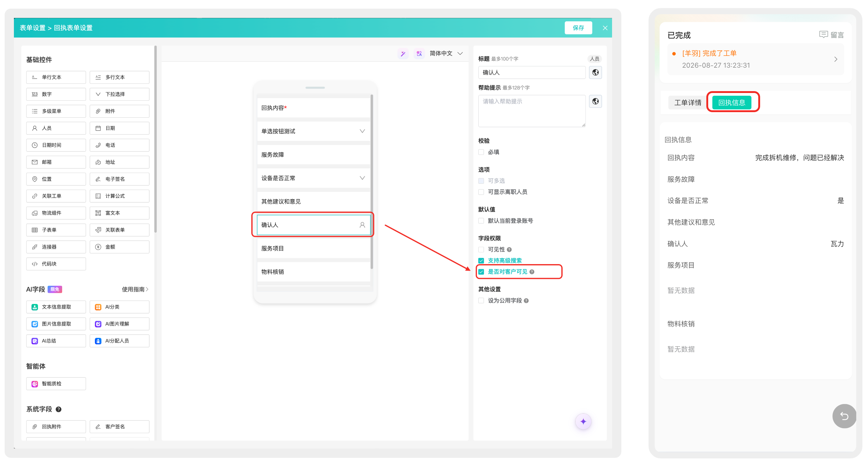Uncheck 是否对客户可见 option
The height and width of the screenshot is (464, 868).
tap(481, 272)
